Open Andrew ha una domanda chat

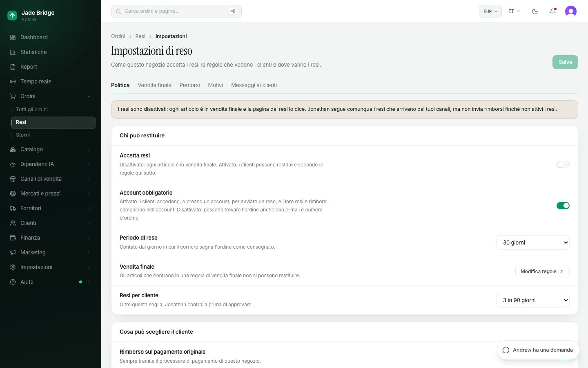[538, 350]
